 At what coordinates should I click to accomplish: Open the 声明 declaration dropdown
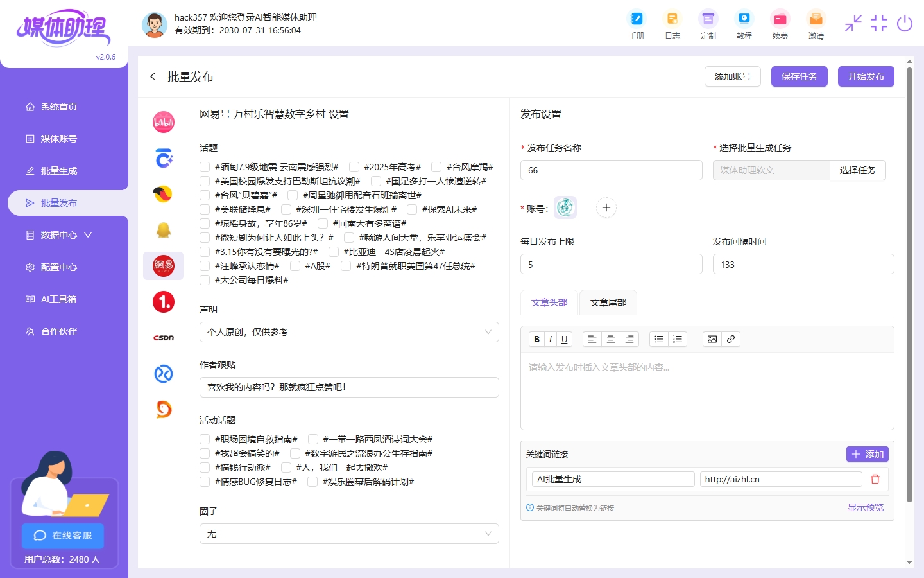pyautogui.click(x=348, y=332)
